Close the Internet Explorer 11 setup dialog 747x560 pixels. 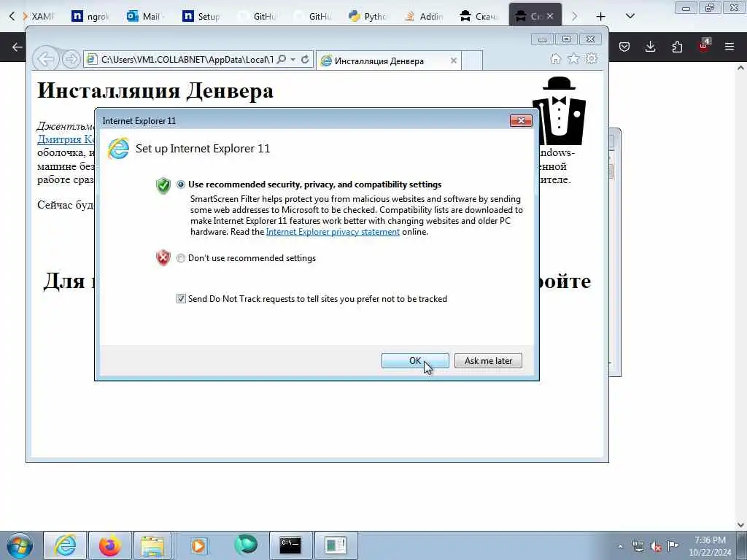[x=521, y=121]
